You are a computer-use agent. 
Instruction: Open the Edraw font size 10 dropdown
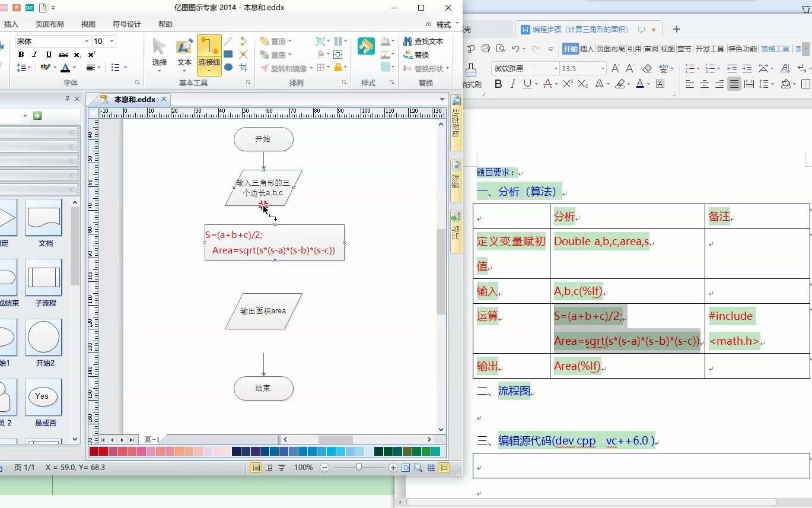click(112, 42)
